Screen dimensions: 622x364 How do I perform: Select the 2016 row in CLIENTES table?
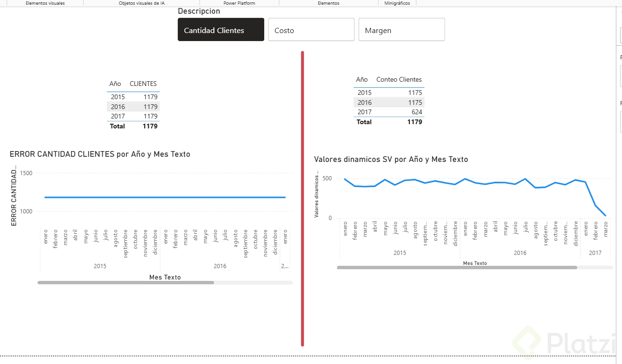pos(133,107)
